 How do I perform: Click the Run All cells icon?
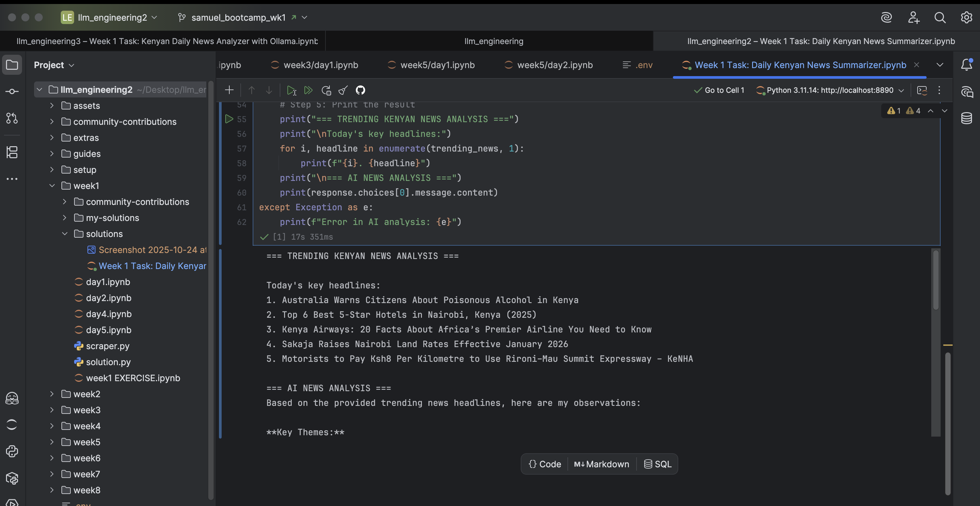point(308,90)
